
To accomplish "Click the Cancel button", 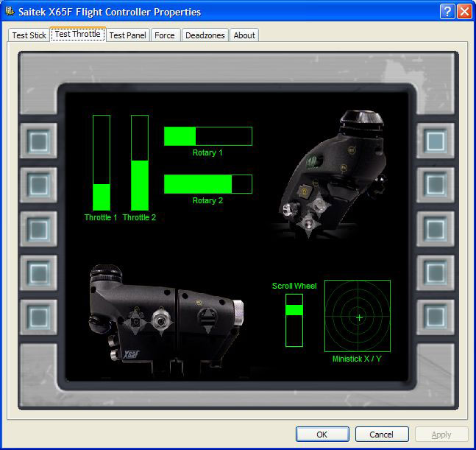I will [381, 435].
